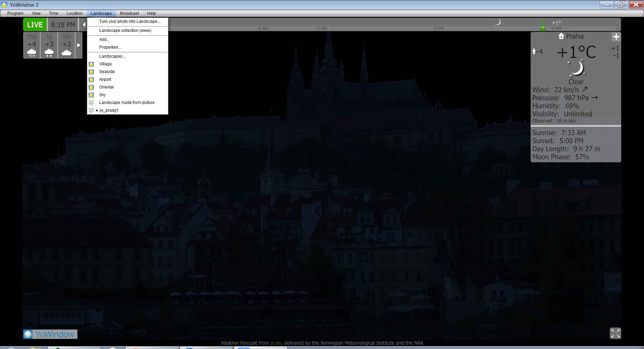Click the green time slider marker
This screenshot has height=349, width=644.
point(543,28)
